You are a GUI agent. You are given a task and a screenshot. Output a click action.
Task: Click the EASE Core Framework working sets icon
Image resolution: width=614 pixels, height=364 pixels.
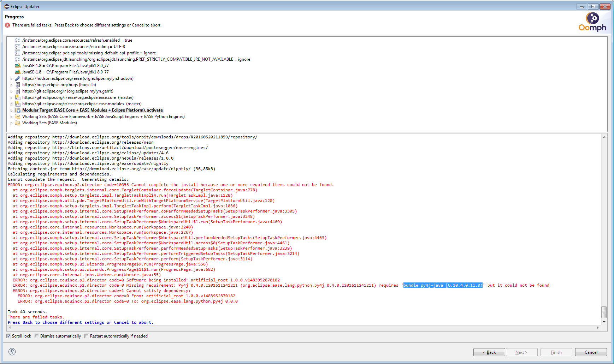tap(17, 117)
